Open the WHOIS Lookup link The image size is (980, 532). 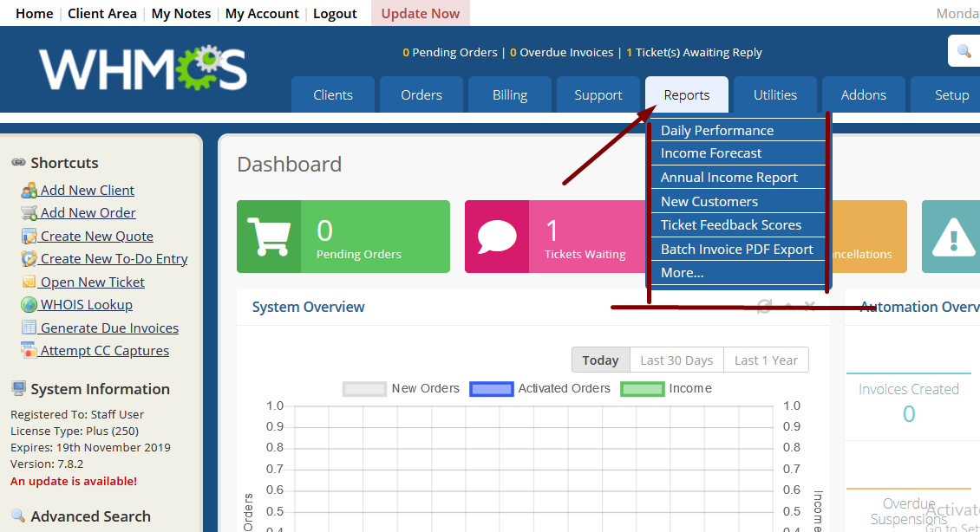click(x=86, y=305)
